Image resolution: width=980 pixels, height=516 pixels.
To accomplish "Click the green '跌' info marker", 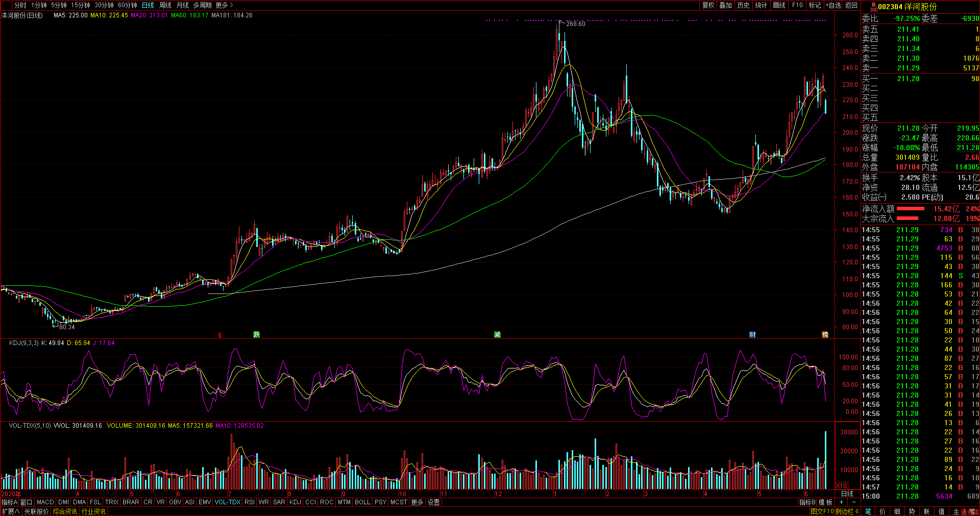I will (257, 335).
